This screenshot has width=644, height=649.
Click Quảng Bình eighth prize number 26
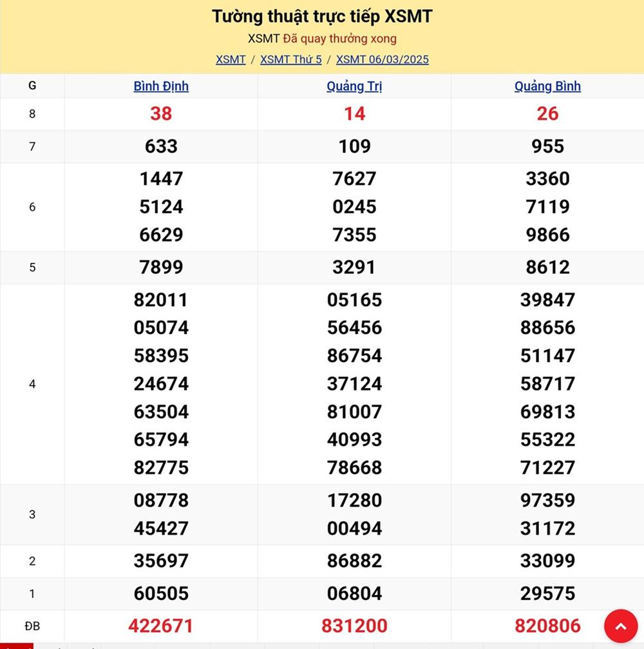click(x=547, y=114)
